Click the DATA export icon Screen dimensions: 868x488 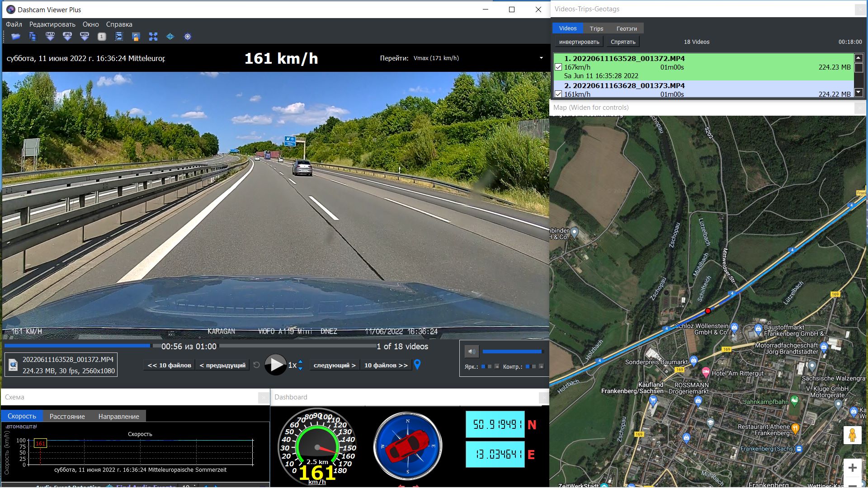(x=50, y=37)
